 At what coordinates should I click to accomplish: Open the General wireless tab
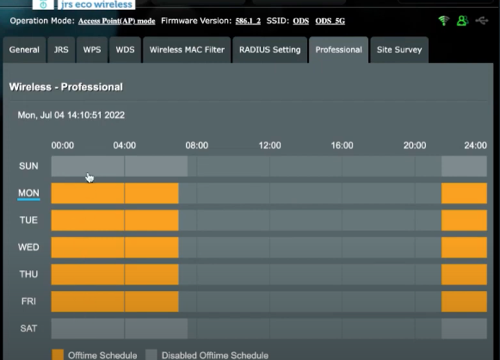24,50
